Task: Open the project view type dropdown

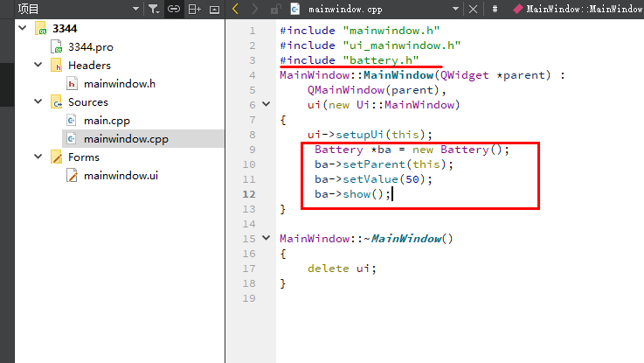Action: (x=135, y=9)
